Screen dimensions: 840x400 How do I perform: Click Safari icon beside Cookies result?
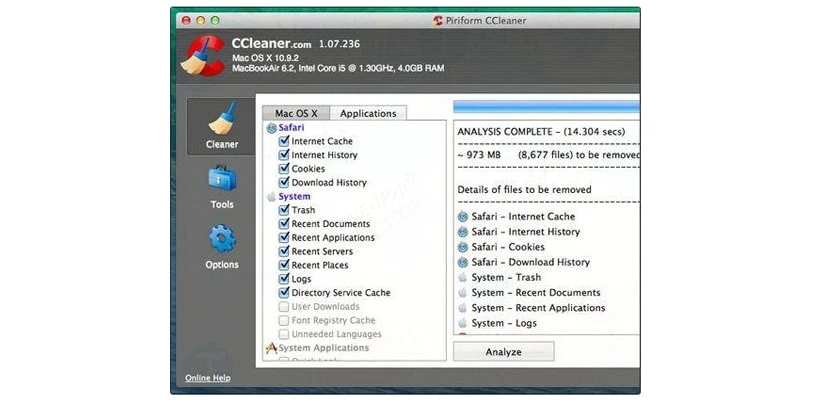click(x=463, y=247)
